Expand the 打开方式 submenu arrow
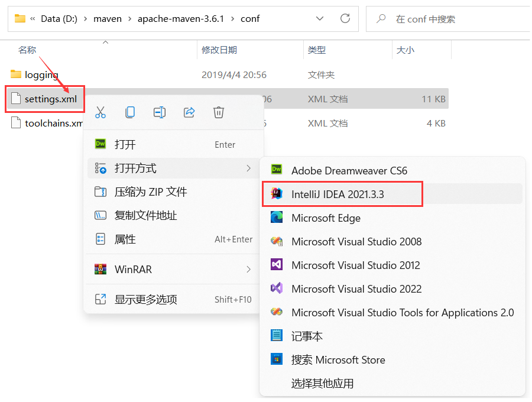532x402 pixels. point(249,168)
